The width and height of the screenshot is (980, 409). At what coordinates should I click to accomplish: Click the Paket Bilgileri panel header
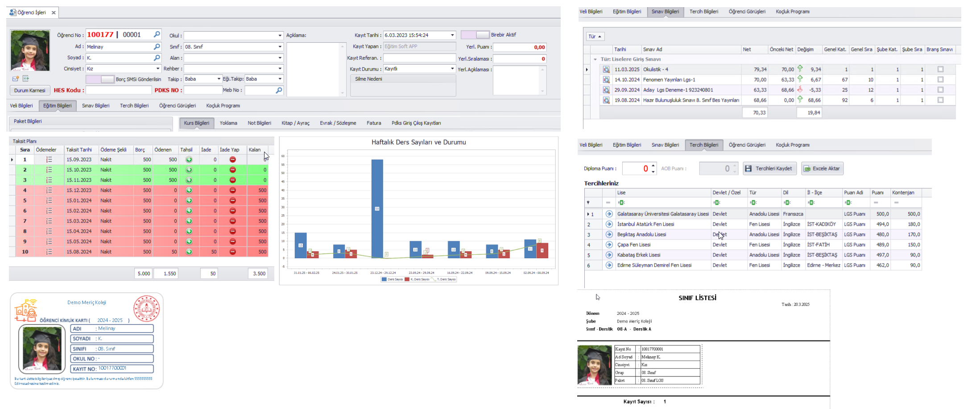[91, 121]
